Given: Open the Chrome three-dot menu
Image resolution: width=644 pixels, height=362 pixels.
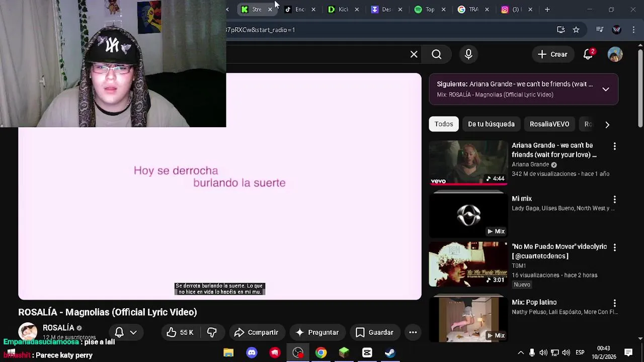Looking at the screenshot, I should click(x=632, y=30).
